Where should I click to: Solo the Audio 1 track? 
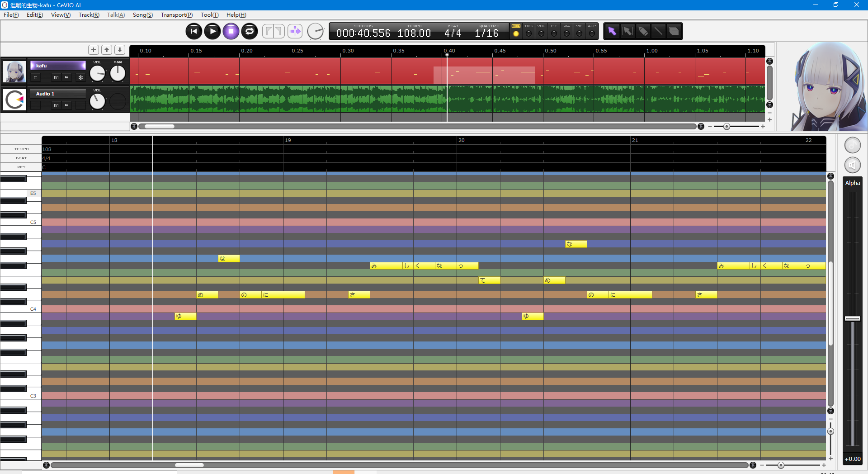point(66,105)
